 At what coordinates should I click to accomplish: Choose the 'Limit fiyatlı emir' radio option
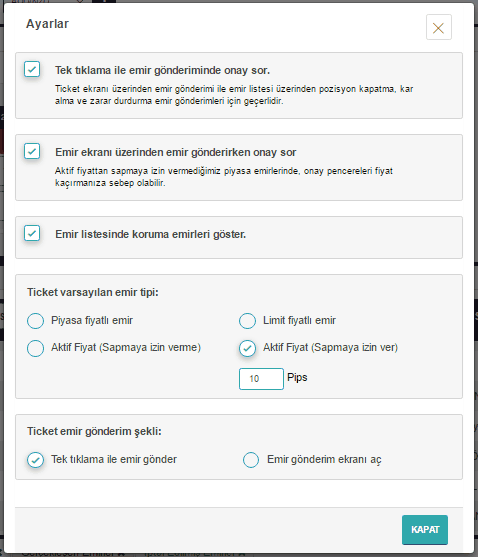click(x=248, y=321)
